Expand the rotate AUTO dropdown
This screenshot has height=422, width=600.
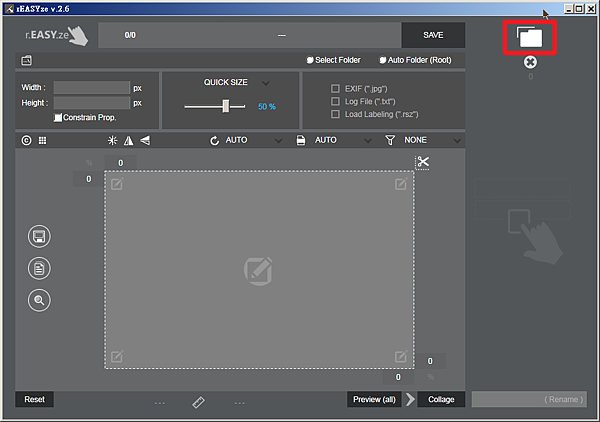click(278, 141)
